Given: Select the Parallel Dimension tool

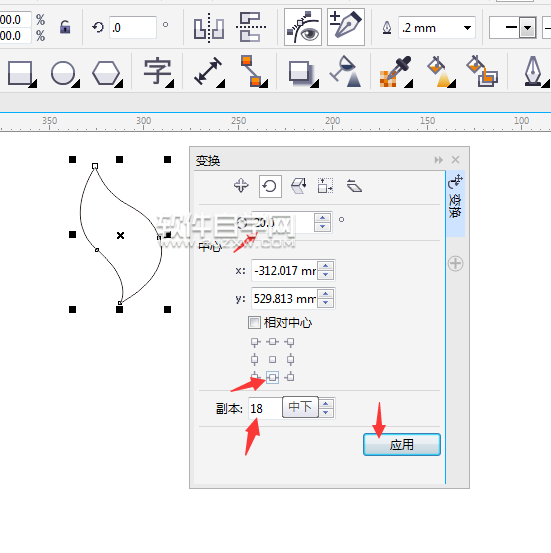Looking at the screenshot, I should coord(209,72).
